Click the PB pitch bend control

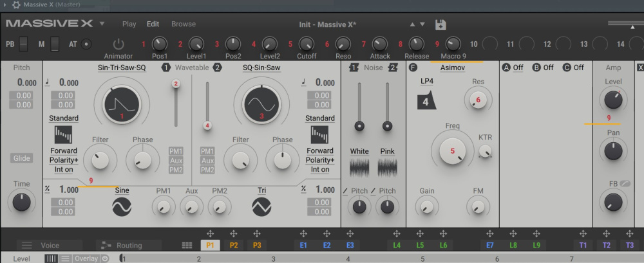click(x=23, y=44)
